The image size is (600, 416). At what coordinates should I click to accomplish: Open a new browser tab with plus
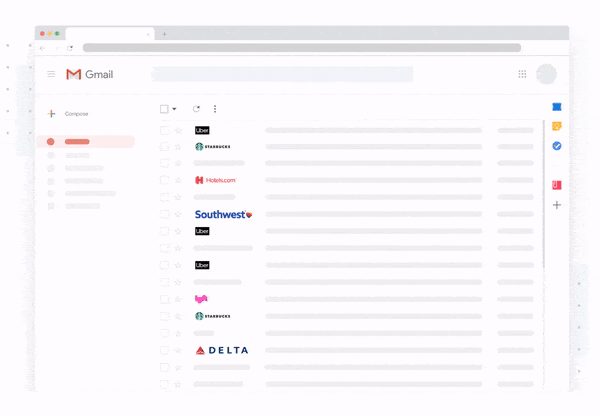(x=164, y=34)
